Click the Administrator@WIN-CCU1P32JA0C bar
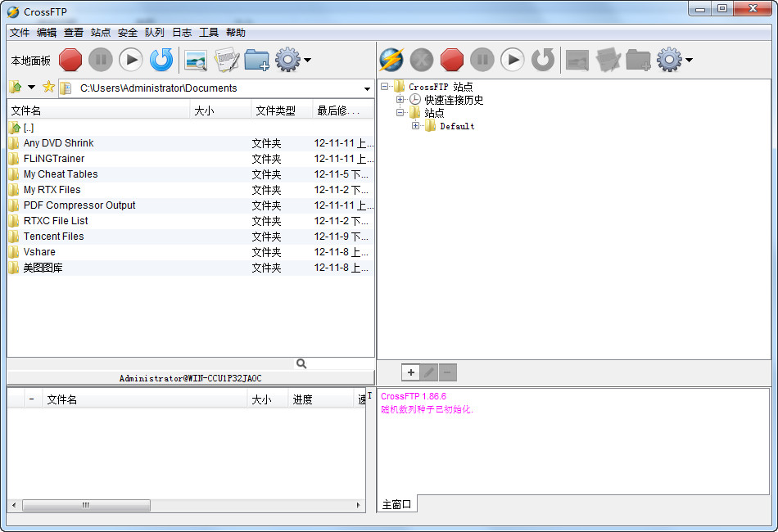 [191, 378]
